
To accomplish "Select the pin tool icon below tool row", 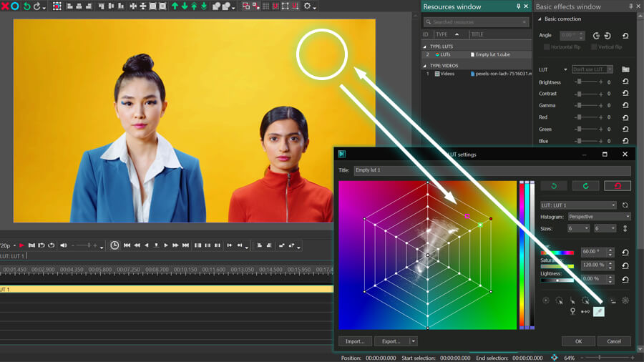I will [572, 311].
